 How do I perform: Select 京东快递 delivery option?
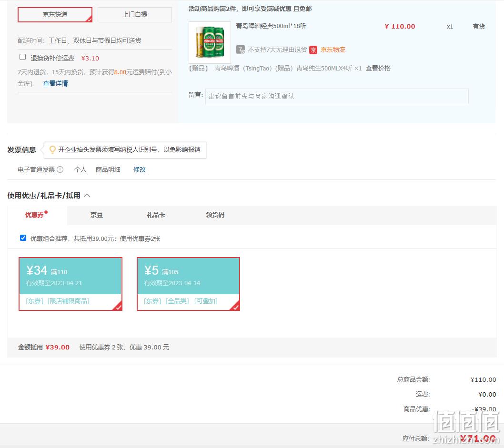[x=55, y=15]
